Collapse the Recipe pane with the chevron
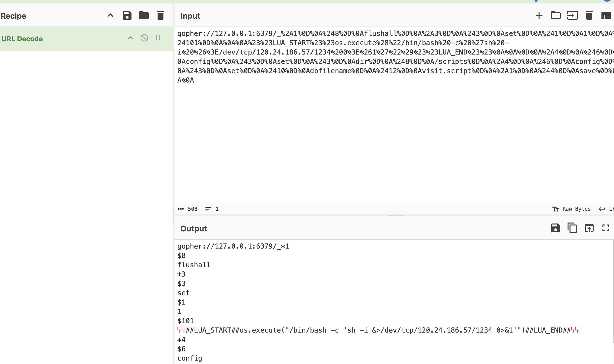The height and width of the screenshot is (364, 614). tap(110, 15)
